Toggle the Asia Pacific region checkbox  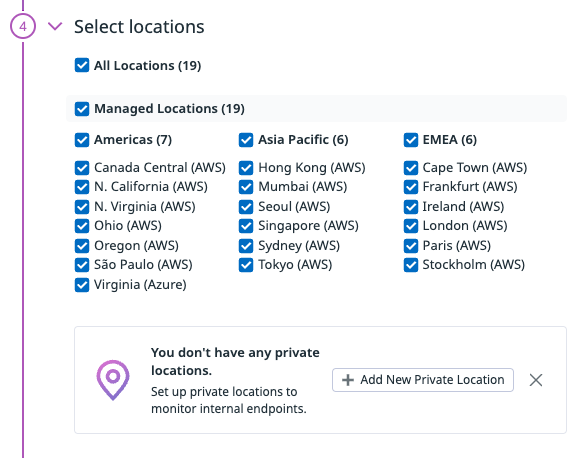coord(246,140)
